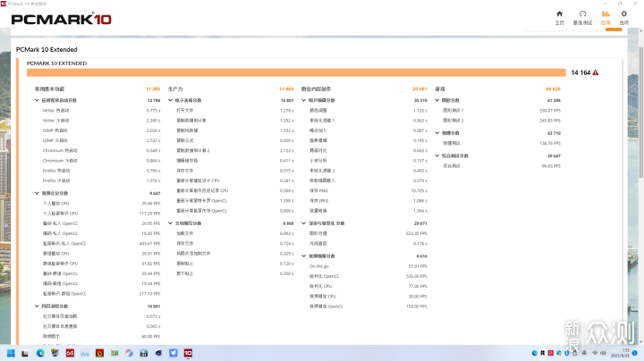The height and width of the screenshot is (361, 644).
Task: Open options via the gear icon
Action: [x=624, y=14]
